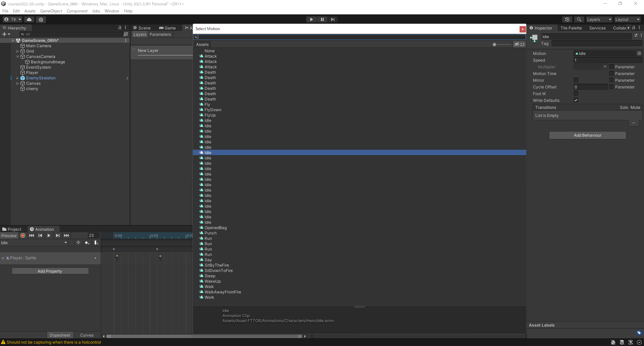Click the Add Property button
Screen dimensions: 644x346
[x=50, y=271]
